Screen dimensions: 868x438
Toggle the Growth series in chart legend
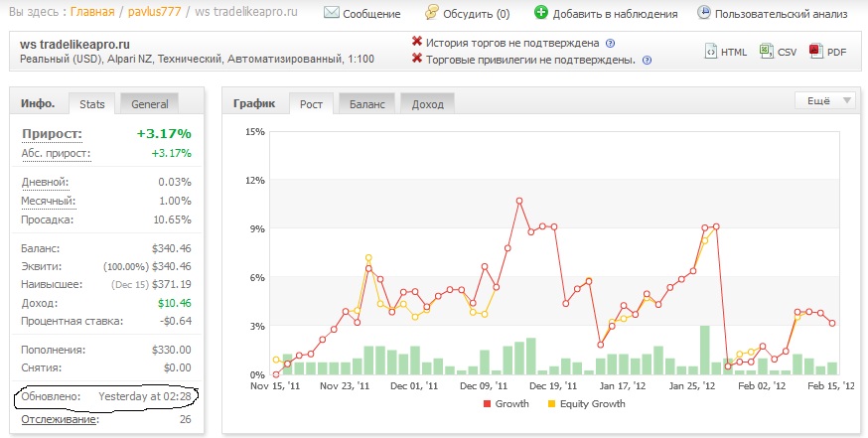(506, 404)
